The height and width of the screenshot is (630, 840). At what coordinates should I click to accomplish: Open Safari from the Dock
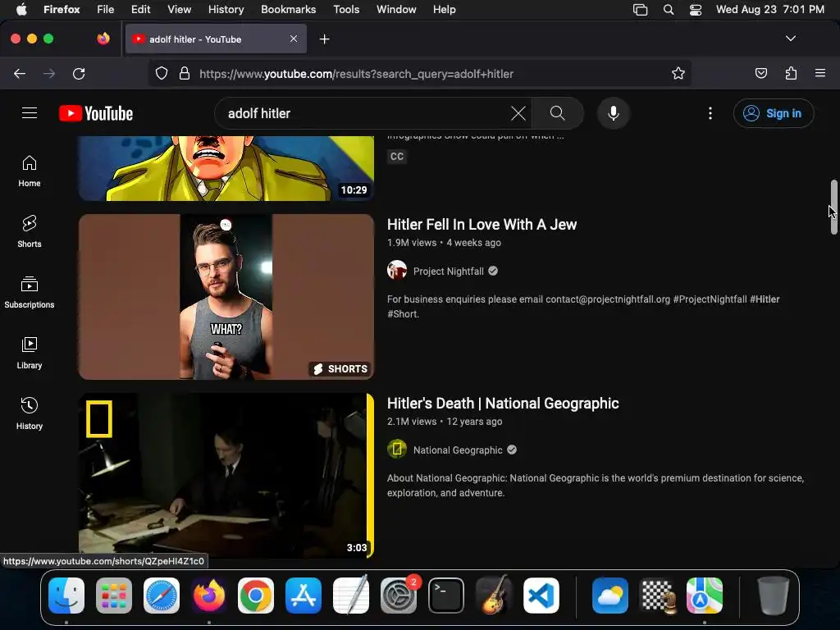pyautogui.click(x=162, y=596)
